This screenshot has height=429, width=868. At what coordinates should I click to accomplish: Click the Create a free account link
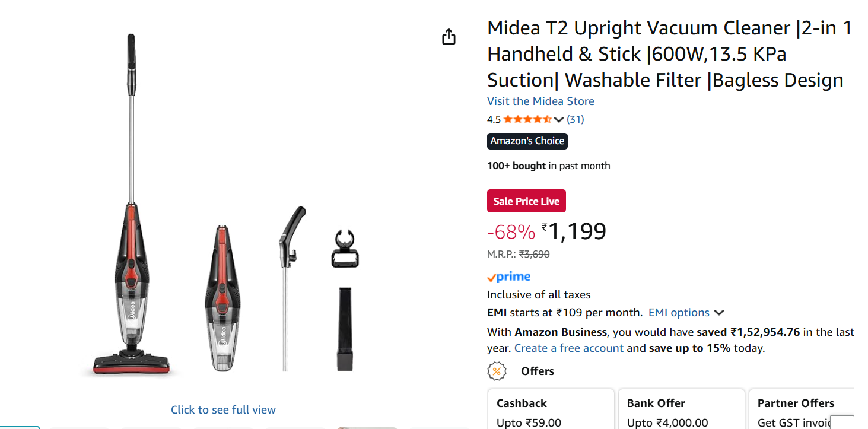pyautogui.click(x=568, y=348)
